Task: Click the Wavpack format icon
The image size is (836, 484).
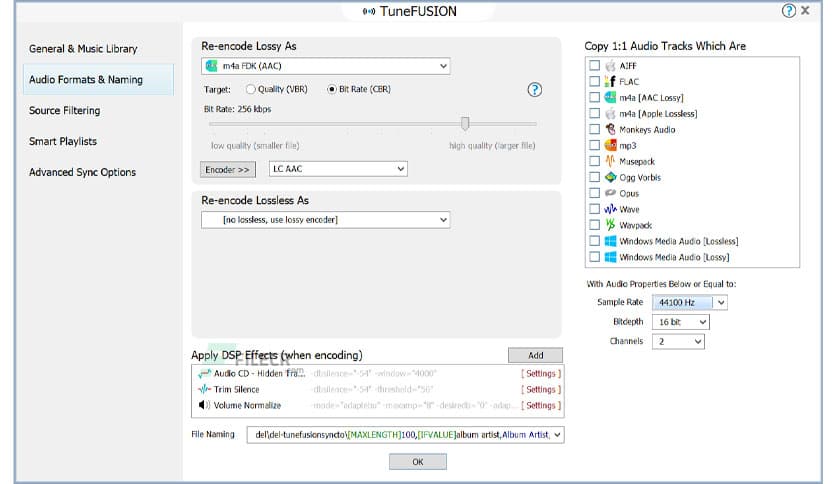Action: (x=610, y=225)
